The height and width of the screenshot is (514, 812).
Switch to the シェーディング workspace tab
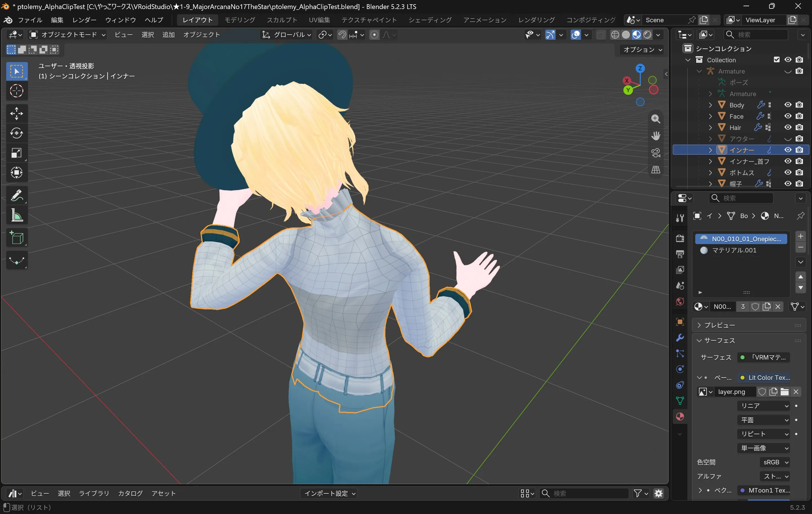[x=430, y=20]
